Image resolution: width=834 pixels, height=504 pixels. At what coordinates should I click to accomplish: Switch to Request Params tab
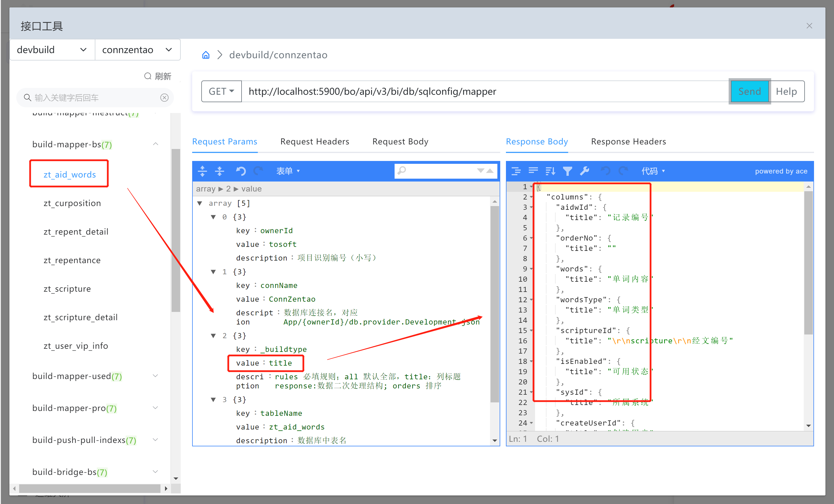[225, 141]
